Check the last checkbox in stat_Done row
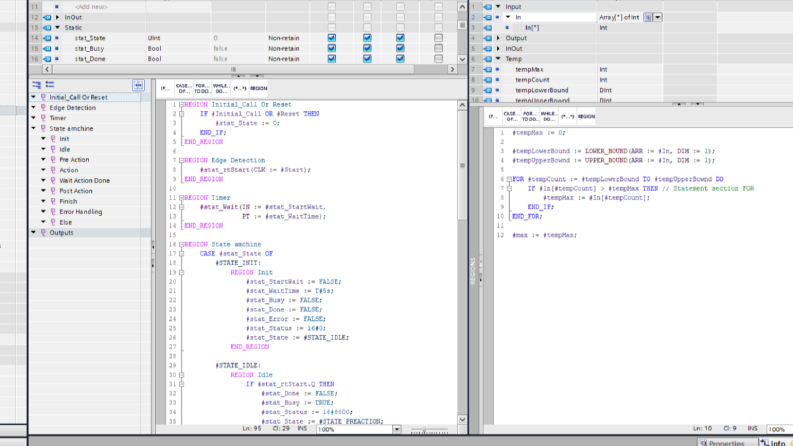Viewport: 793px width, 446px height. click(x=438, y=59)
